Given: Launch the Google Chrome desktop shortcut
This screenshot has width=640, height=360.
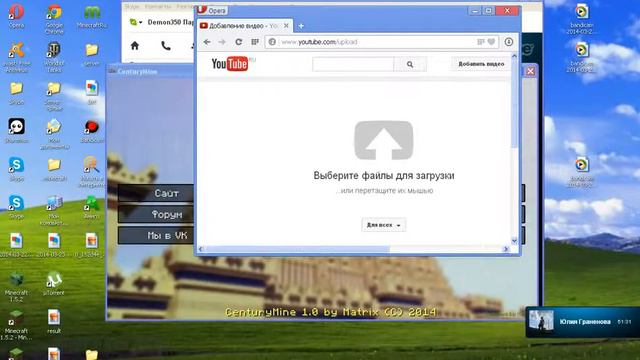Looking at the screenshot, I should [x=54, y=18].
